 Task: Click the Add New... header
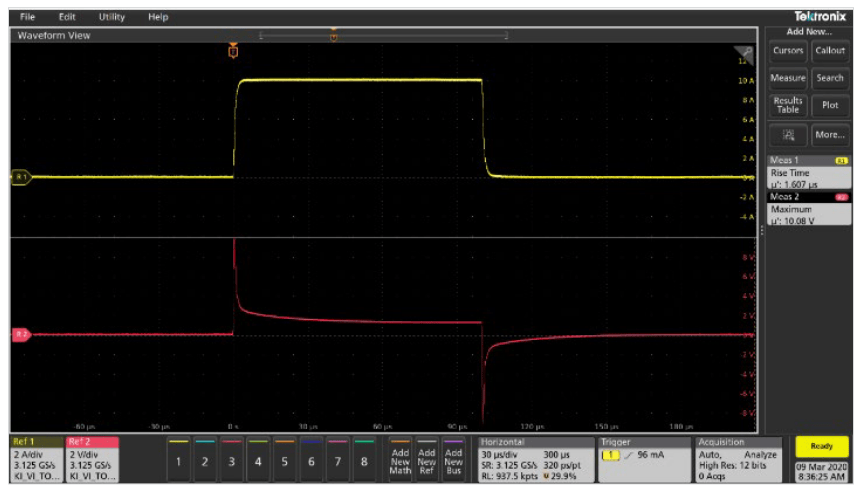point(809,32)
